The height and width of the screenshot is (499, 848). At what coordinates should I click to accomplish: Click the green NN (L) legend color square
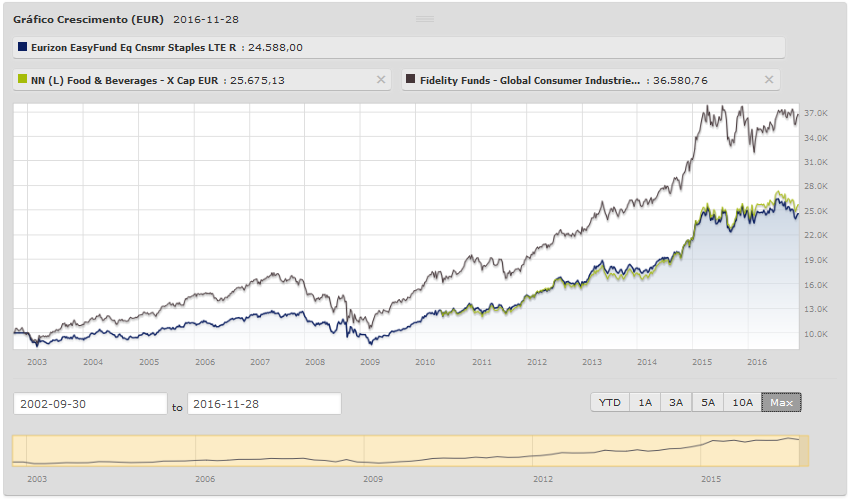(x=23, y=80)
